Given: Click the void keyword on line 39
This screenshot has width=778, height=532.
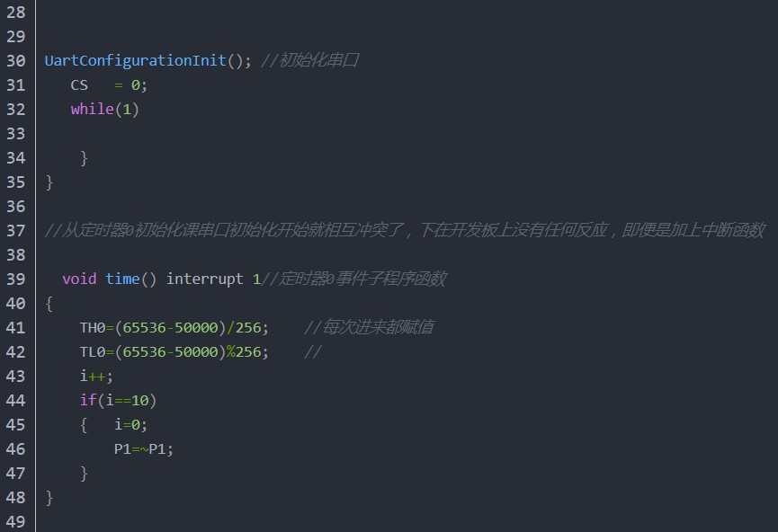Looking at the screenshot, I should [x=79, y=279].
